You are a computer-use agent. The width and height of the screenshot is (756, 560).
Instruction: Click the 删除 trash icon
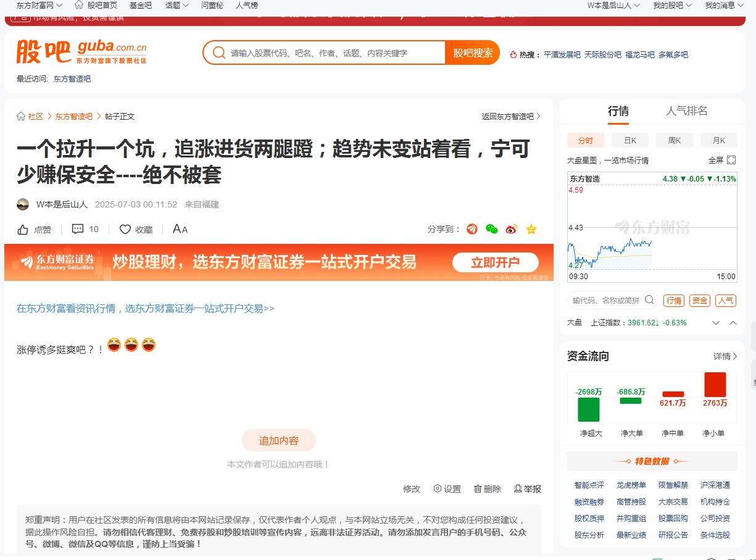478,488
